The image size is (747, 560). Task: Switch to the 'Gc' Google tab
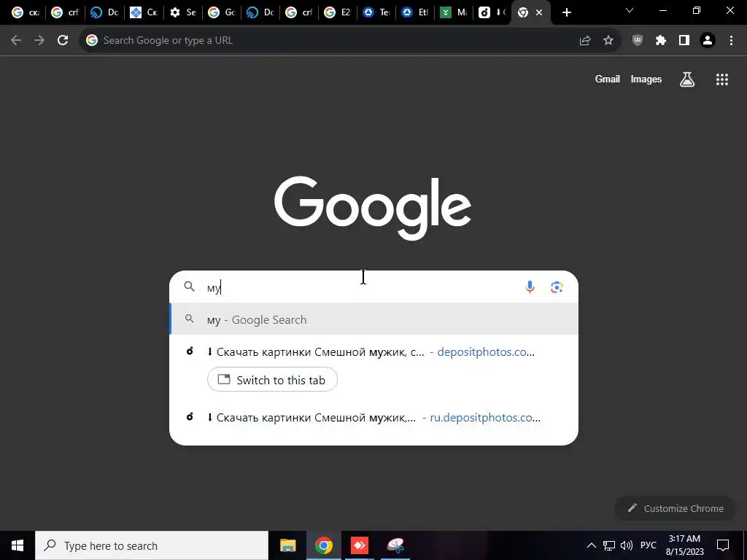tap(222, 12)
